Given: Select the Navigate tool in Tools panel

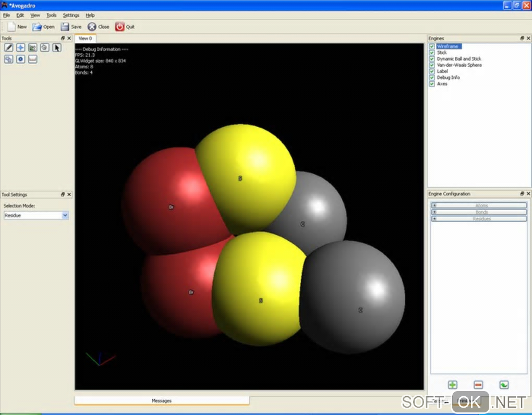Looking at the screenshot, I should 20,47.
